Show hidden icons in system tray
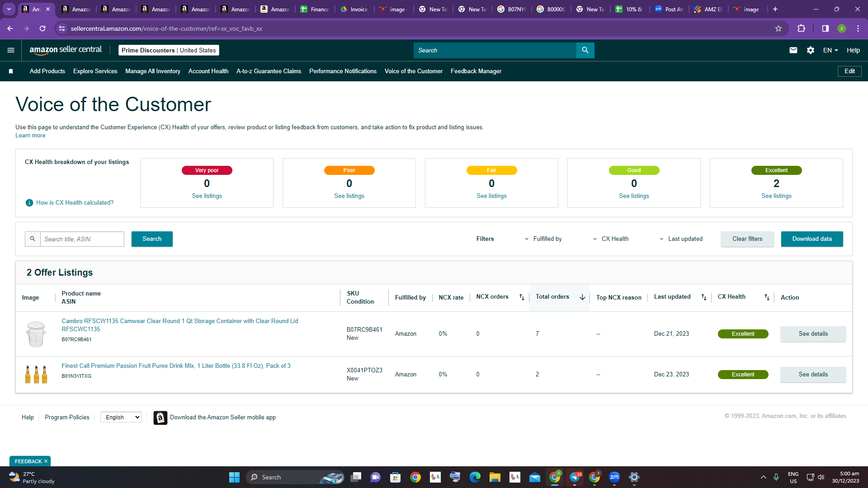Image resolution: width=868 pixels, height=488 pixels. [763, 477]
